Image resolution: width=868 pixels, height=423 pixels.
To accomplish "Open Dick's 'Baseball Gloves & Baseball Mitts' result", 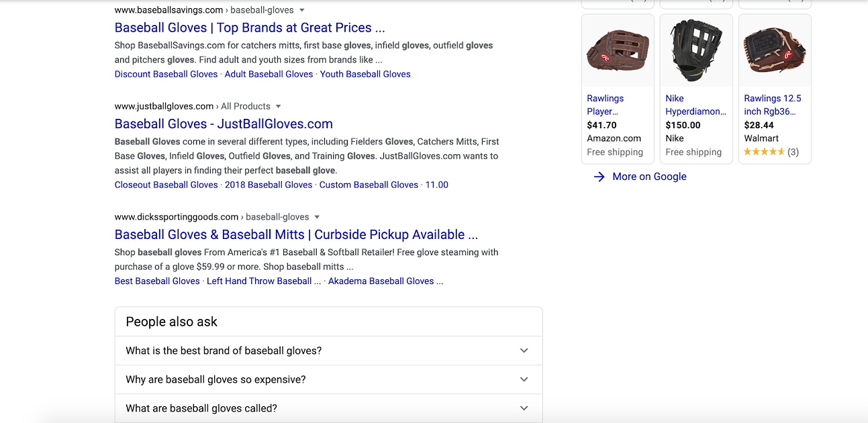I will (x=296, y=234).
